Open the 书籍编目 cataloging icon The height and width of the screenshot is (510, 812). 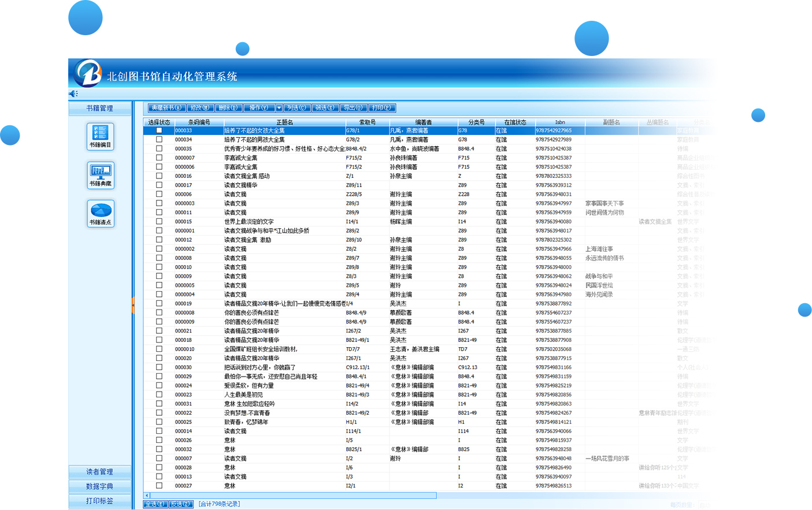100,136
